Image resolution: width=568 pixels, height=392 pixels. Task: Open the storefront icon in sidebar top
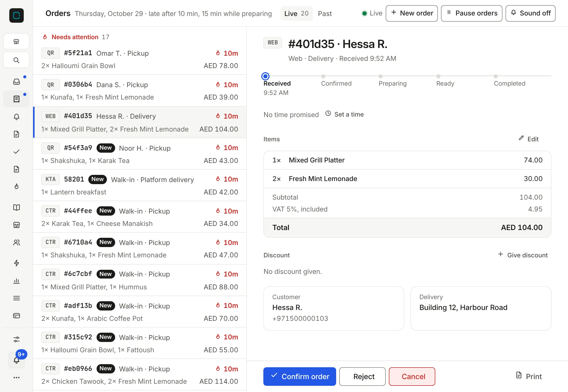point(16,41)
